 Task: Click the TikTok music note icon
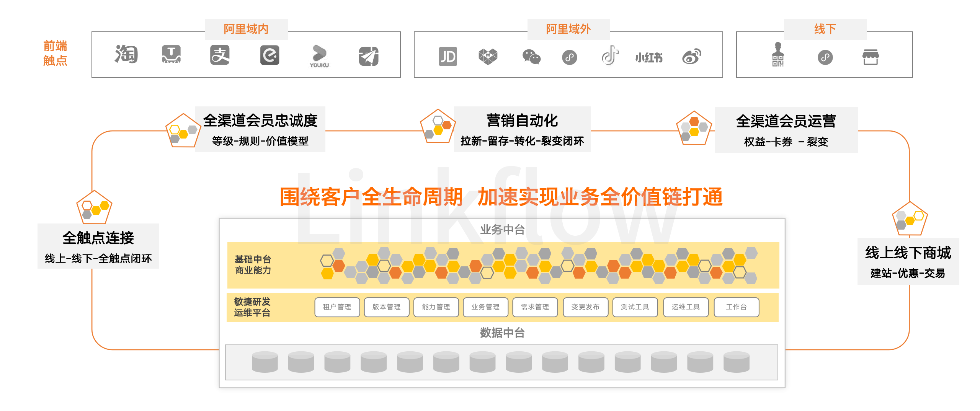[610, 56]
